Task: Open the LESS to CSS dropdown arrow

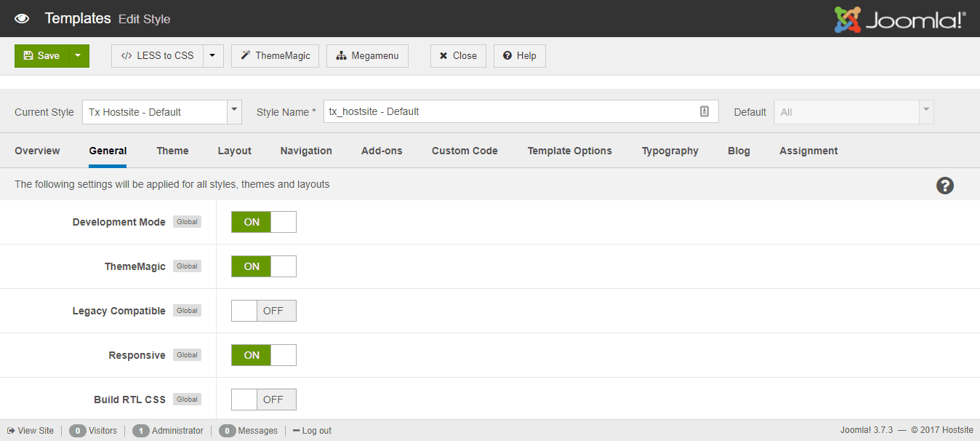Action: coord(213,56)
